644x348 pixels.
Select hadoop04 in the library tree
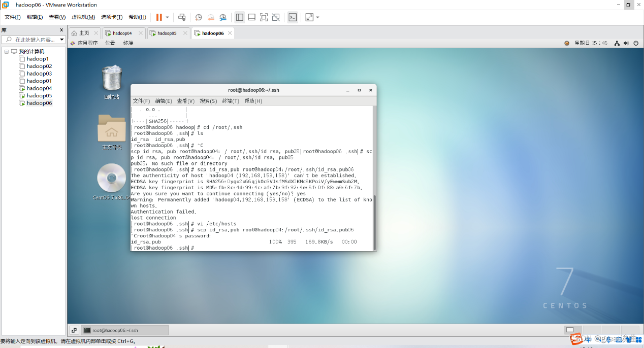tap(39, 88)
